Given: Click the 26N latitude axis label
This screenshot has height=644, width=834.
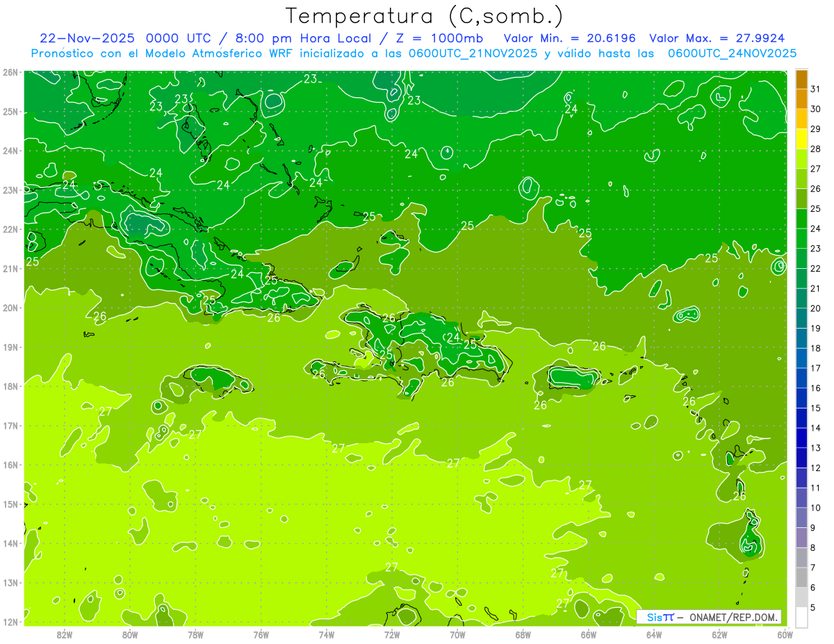Looking at the screenshot, I should [10, 72].
